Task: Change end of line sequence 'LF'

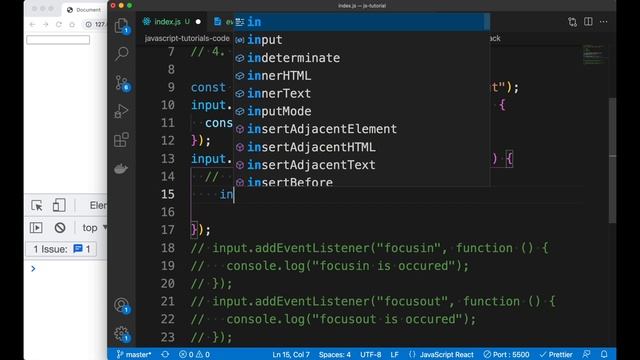Action: tap(394, 354)
